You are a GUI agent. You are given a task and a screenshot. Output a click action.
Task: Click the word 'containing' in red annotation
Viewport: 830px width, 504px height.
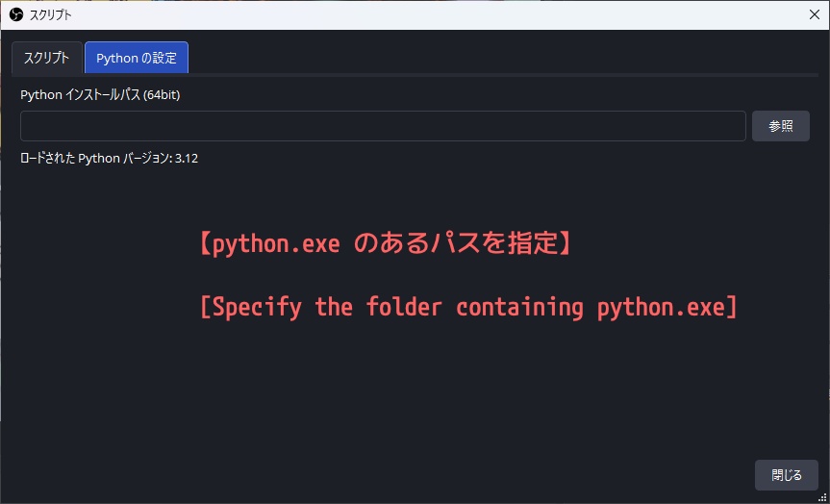pos(519,308)
